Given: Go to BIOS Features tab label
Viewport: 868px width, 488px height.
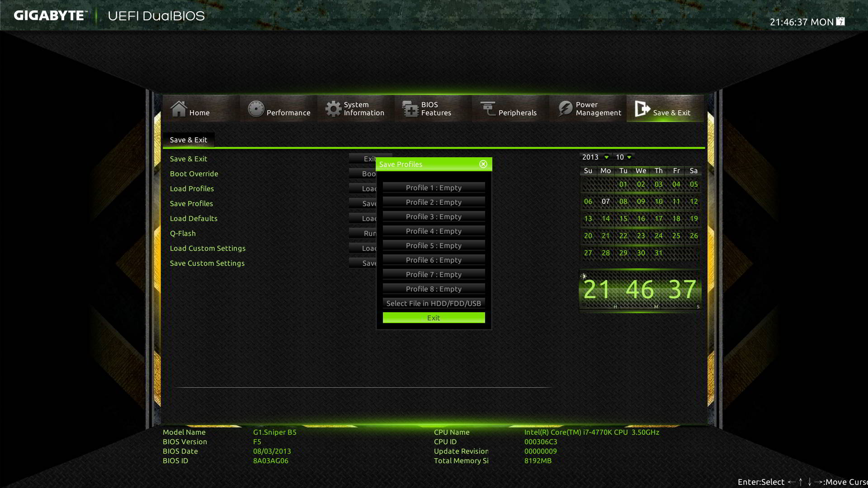Looking at the screenshot, I should 436,108.
